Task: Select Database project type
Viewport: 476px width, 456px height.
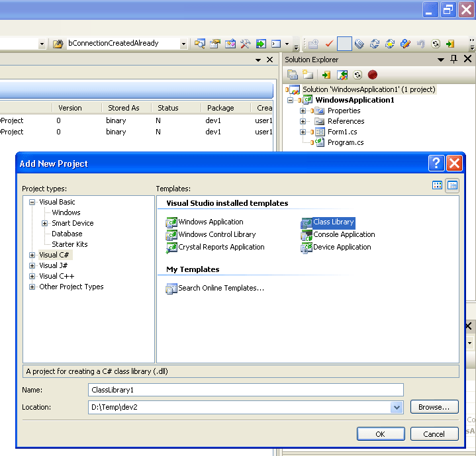Action: pos(67,234)
